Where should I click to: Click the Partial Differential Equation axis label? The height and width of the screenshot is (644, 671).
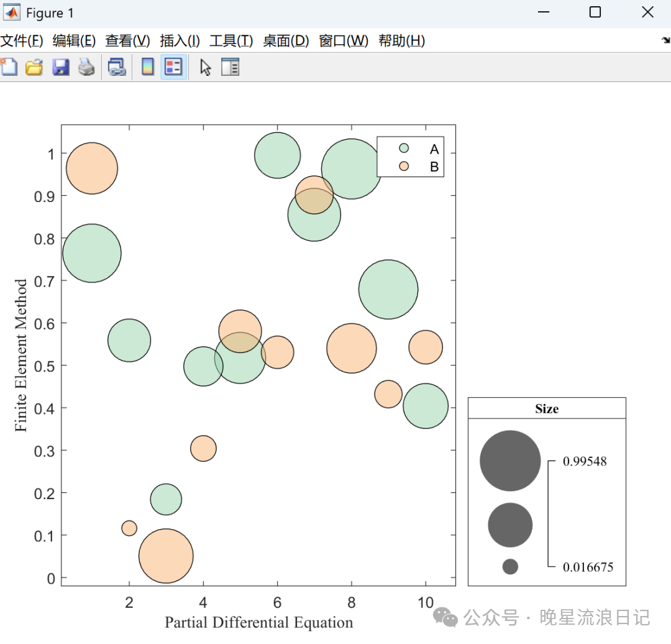click(259, 622)
